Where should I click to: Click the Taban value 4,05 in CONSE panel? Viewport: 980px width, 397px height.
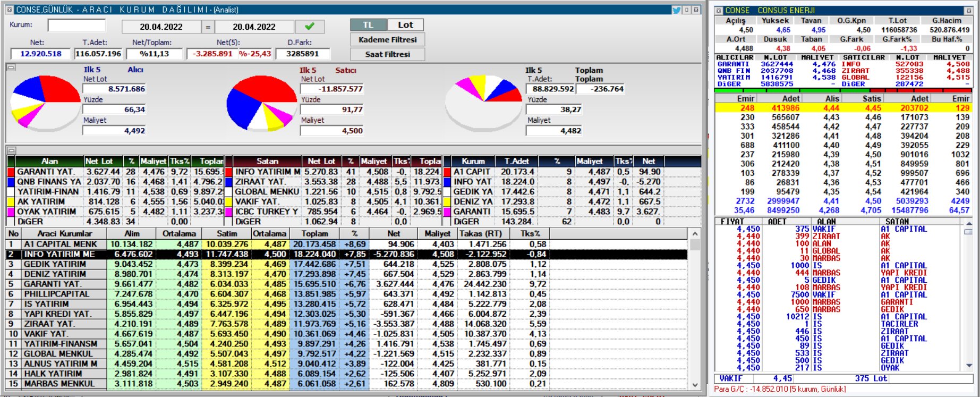pos(818,48)
